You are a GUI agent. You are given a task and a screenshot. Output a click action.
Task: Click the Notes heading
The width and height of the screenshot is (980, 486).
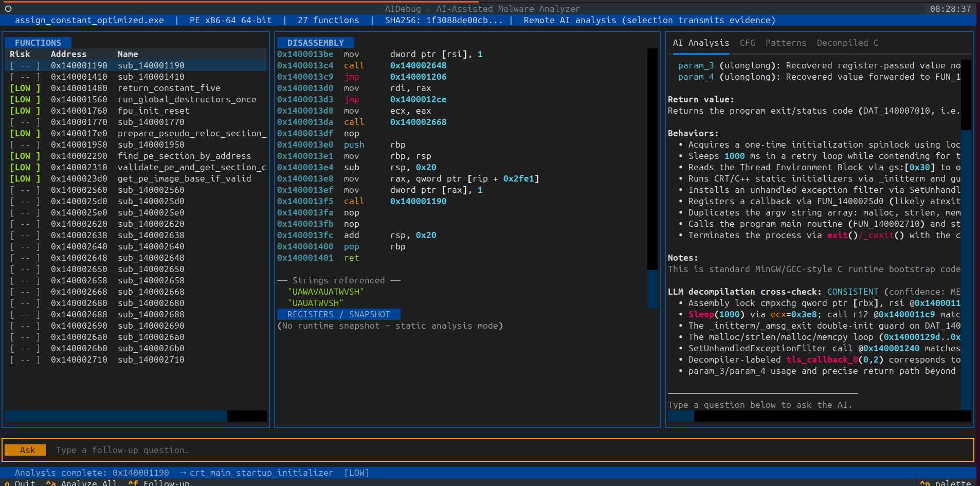pos(683,258)
